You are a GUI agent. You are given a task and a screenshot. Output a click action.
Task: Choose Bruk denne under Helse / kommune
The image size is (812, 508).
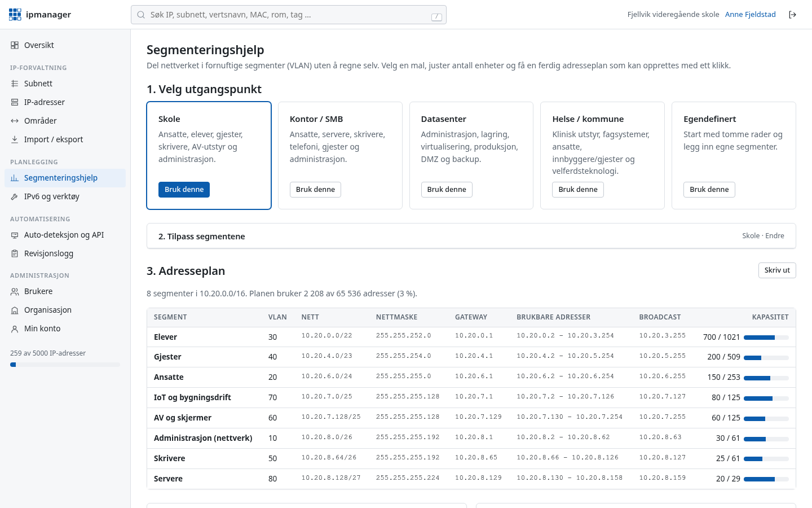[578, 190]
